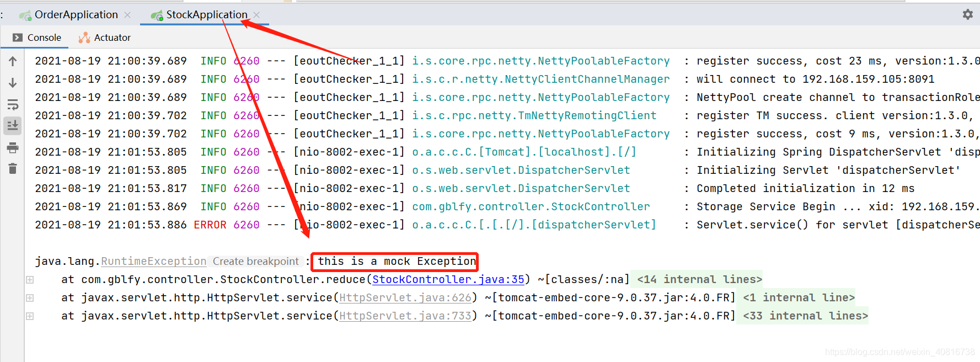
Task: Open HttpServlet.java:733 link
Action: 405,316
